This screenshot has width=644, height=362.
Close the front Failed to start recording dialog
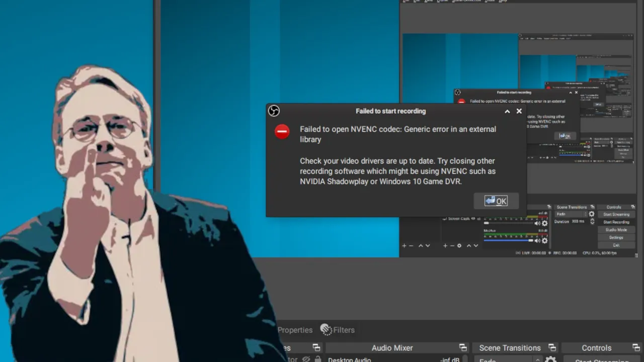(x=519, y=111)
